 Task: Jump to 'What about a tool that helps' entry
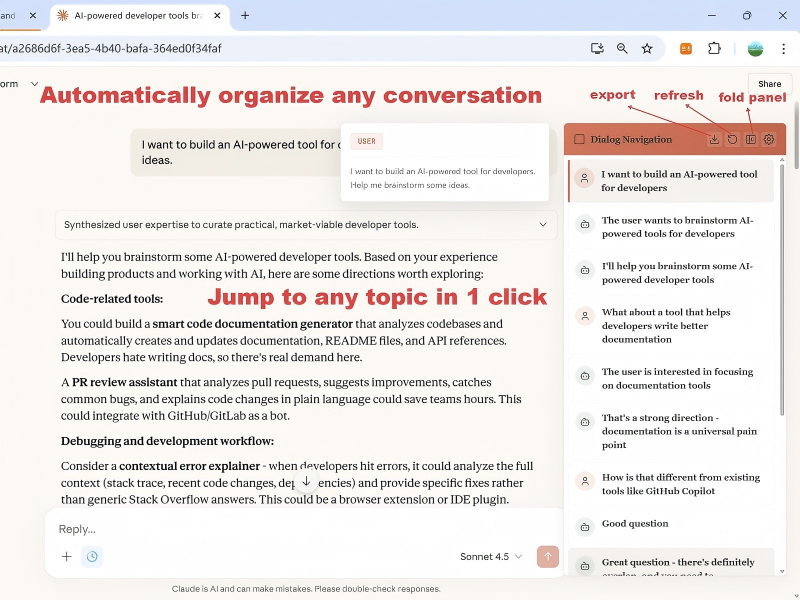tap(671, 326)
